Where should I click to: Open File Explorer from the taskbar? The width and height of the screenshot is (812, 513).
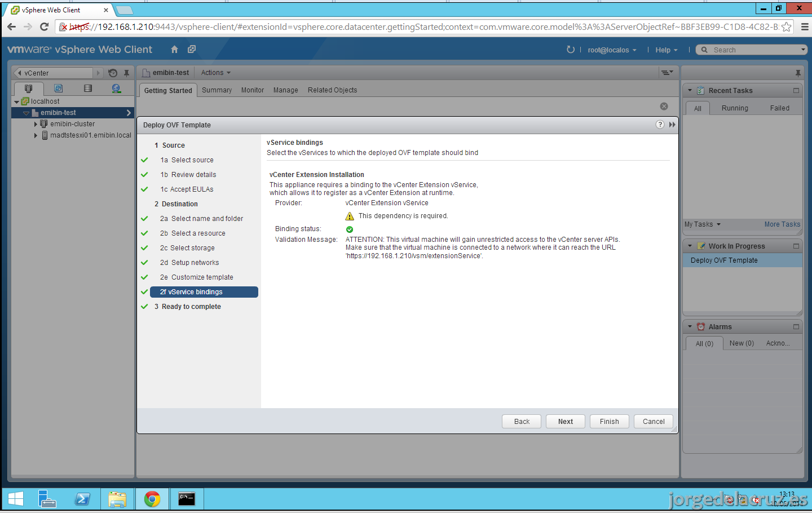click(x=117, y=499)
